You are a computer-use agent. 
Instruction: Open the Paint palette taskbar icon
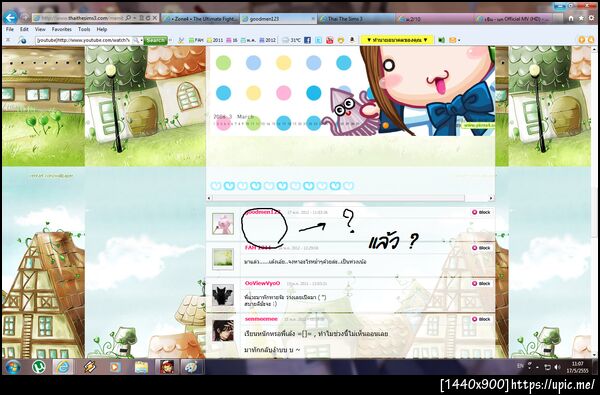point(191,367)
